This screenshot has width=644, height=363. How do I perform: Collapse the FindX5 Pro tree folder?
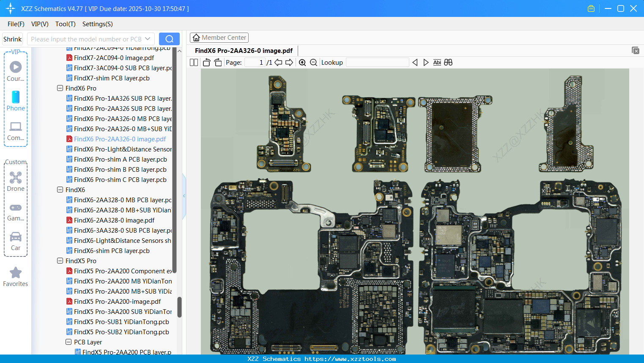[x=60, y=261]
